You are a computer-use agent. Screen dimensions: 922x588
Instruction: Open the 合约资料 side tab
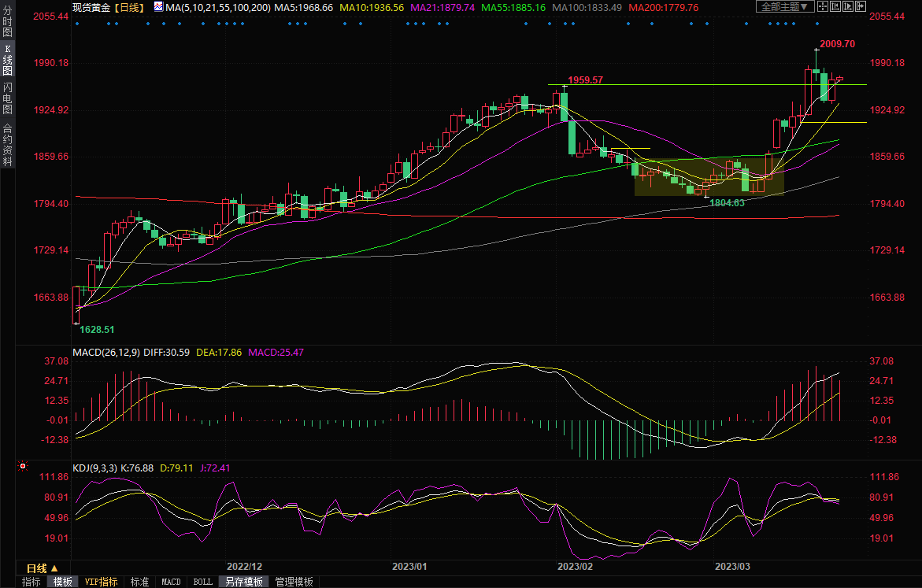pyautogui.click(x=7, y=145)
